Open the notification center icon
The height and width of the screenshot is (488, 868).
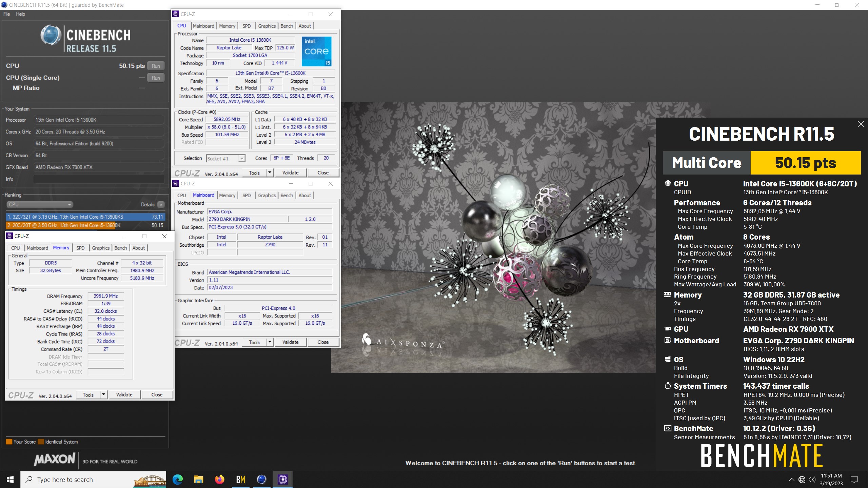854,480
